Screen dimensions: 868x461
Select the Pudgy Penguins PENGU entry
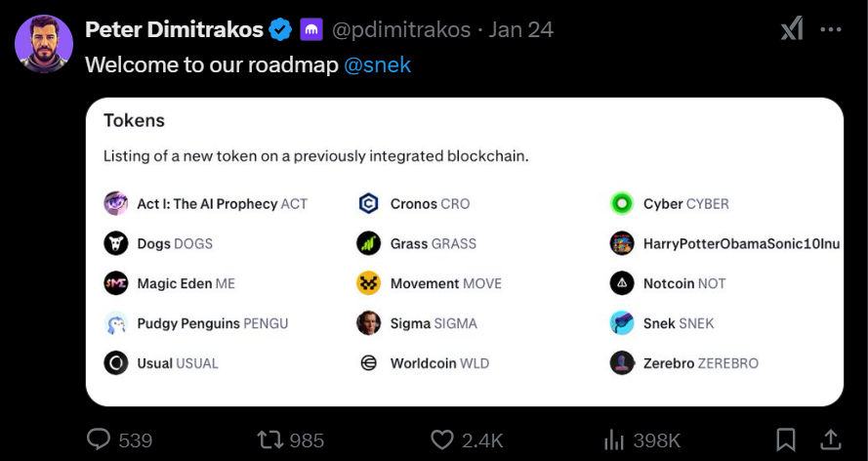196,323
